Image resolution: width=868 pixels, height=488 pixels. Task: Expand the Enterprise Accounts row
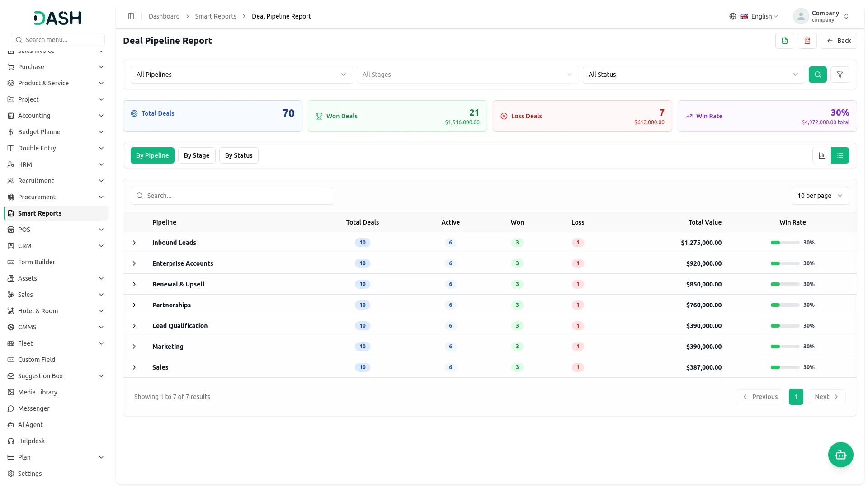134,263
